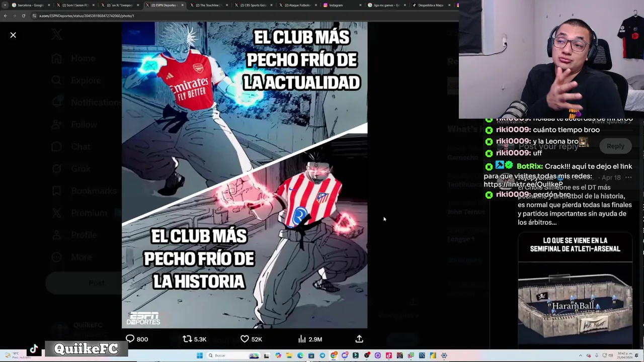Viewport: 644px width, 362px height.
Task: Share the post with the upload icon
Action: coord(359,339)
